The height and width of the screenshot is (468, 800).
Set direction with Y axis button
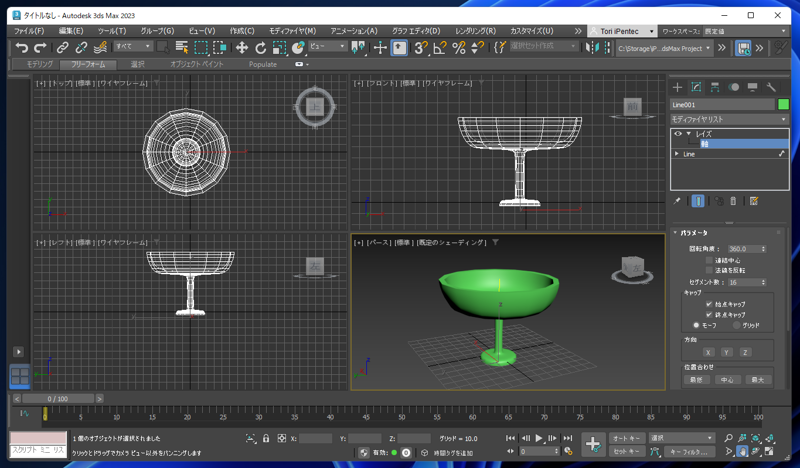(x=727, y=352)
